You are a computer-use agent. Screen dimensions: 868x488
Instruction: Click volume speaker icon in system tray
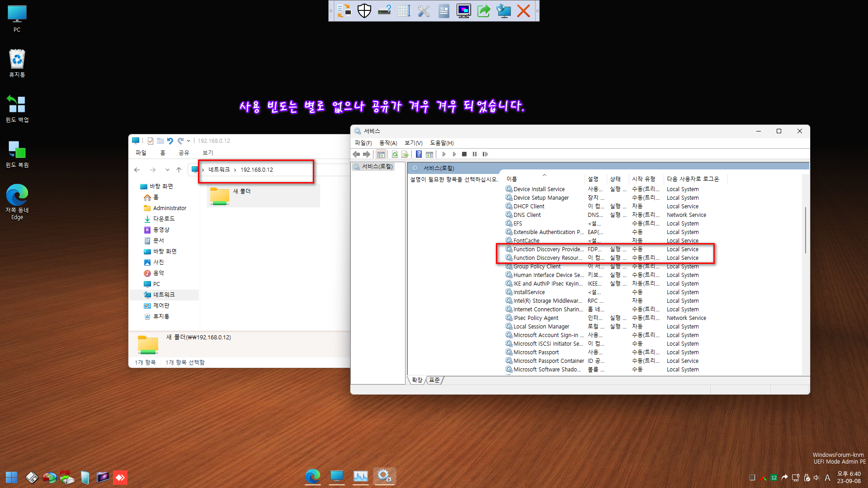(816, 478)
